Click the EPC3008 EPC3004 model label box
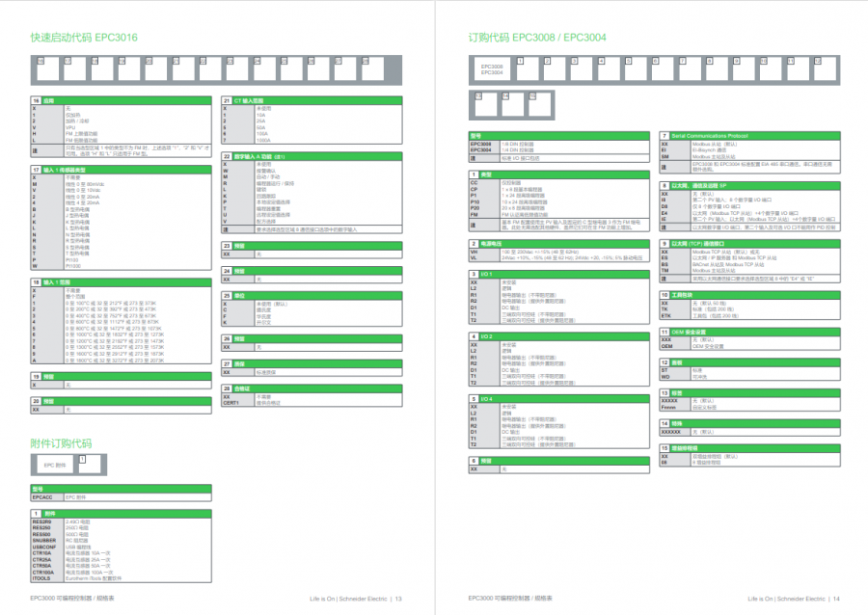 coord(491,70)
